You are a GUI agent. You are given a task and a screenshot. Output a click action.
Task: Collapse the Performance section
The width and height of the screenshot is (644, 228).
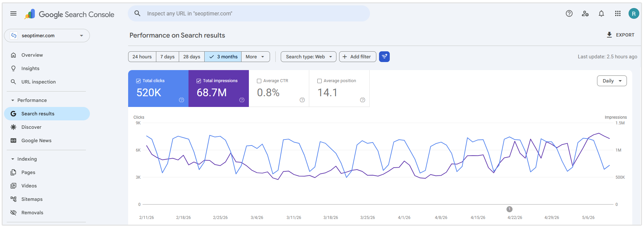13,100
